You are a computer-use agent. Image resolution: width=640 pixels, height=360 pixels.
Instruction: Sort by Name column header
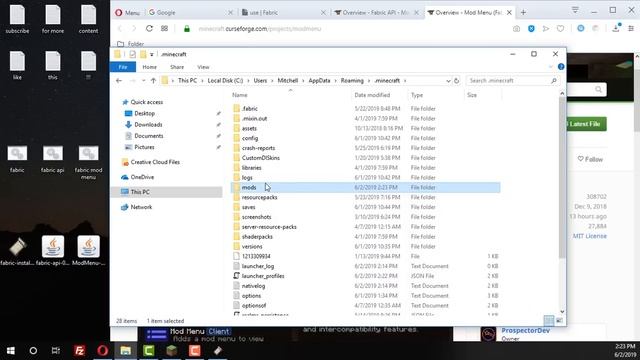(240, 95)
